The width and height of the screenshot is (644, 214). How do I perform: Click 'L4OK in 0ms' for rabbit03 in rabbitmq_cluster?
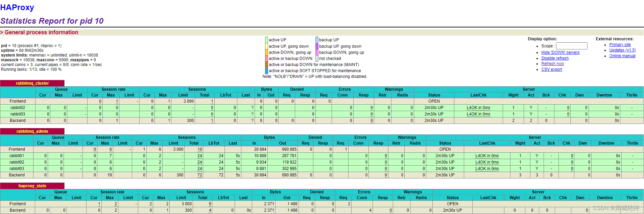(x=478, y=114)
